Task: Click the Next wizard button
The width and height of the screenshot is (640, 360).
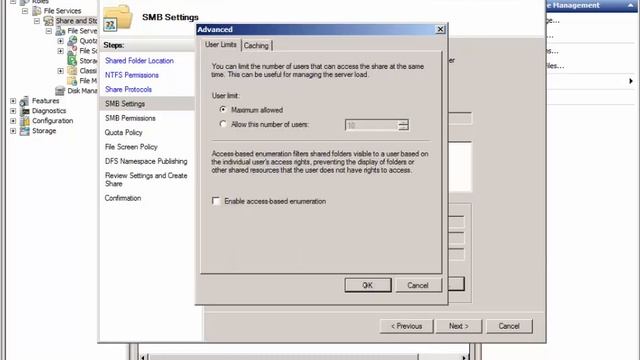Action: click(x=459, y=326)
